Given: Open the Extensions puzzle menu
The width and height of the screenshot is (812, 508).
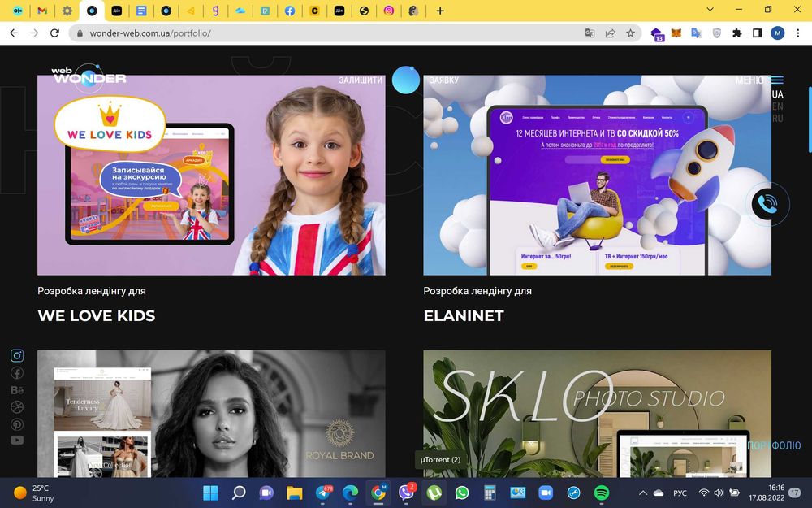Looking at the screenshot, I should [x=737, y=33].
